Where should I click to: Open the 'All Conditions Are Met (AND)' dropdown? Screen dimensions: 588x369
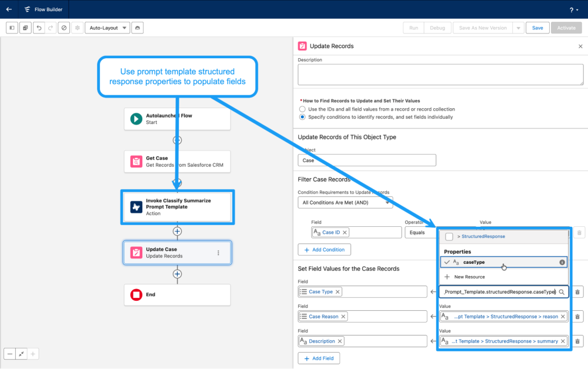[x=345, y=203]
